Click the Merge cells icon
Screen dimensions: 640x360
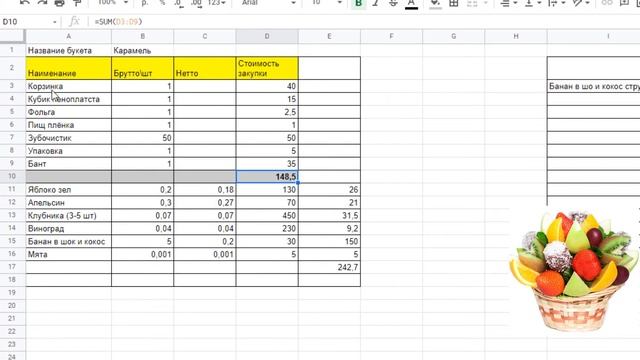pyautogui.click(x=472, y=2)
